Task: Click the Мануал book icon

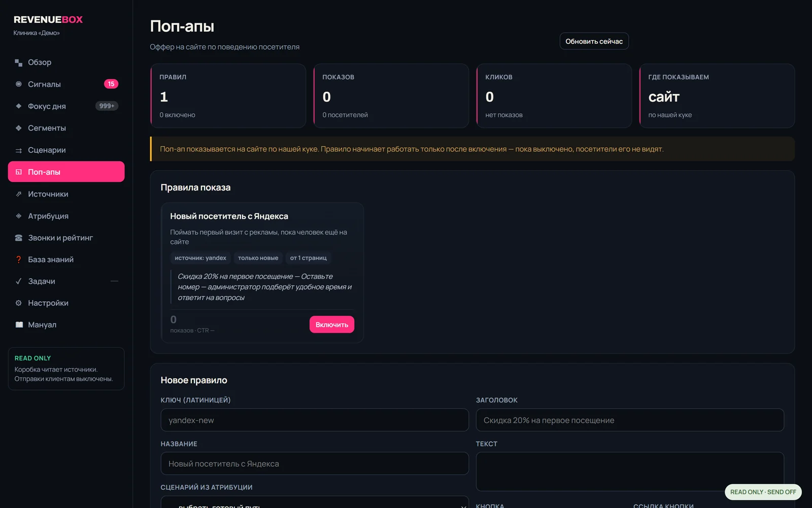Action: click(x=19, y=325)
